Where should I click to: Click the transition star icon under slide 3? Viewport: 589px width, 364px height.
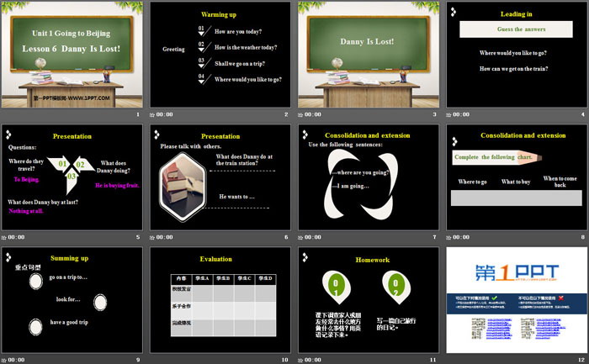pyautogui.click(x=300, y=115)
